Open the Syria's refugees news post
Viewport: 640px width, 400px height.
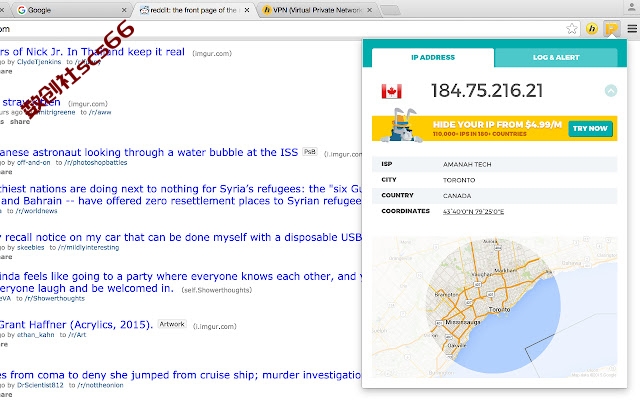181,195
